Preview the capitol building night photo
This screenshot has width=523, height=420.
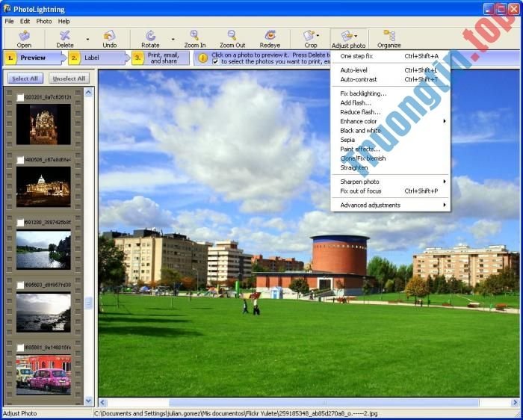click(x=43, y=187)
